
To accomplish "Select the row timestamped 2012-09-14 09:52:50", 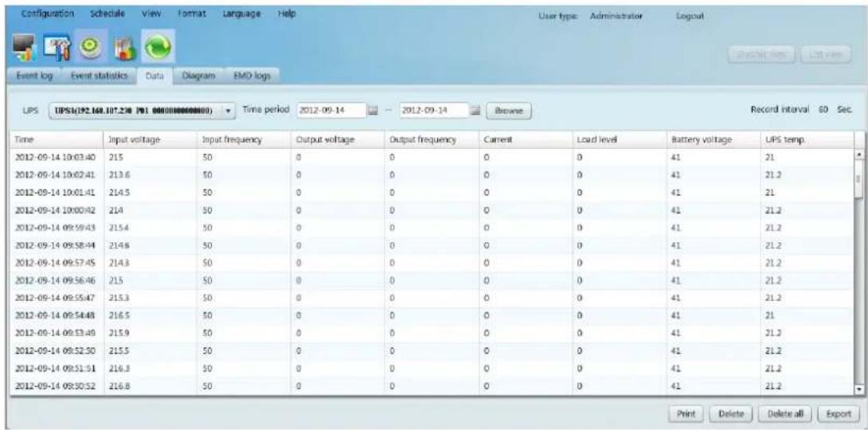I will [x=433, y=351].
